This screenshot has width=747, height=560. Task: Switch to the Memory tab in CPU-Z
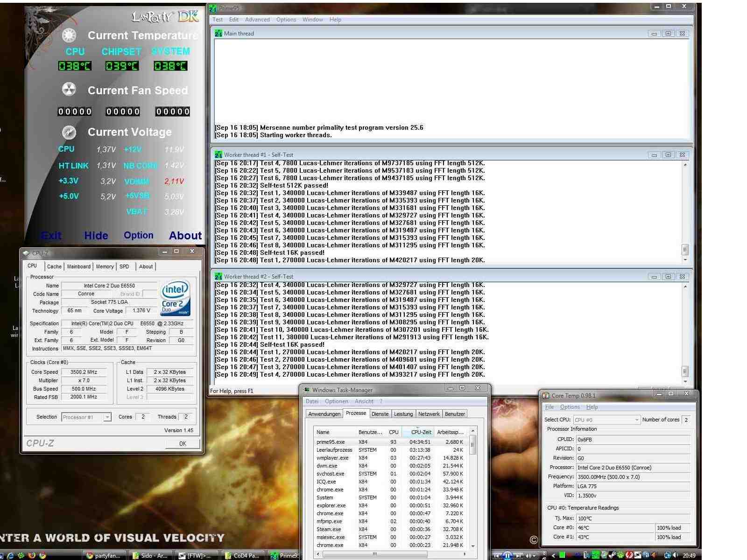[x=105, y=266]
